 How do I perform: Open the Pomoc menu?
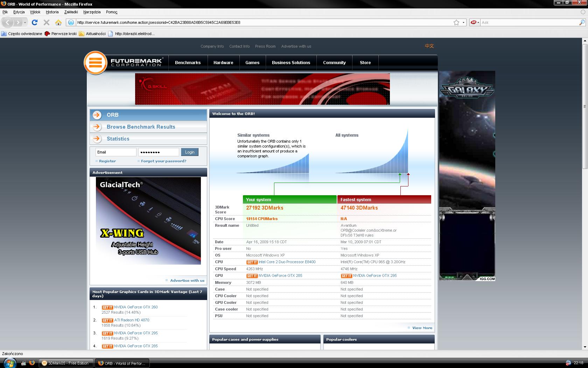click(x=112, y=12)
